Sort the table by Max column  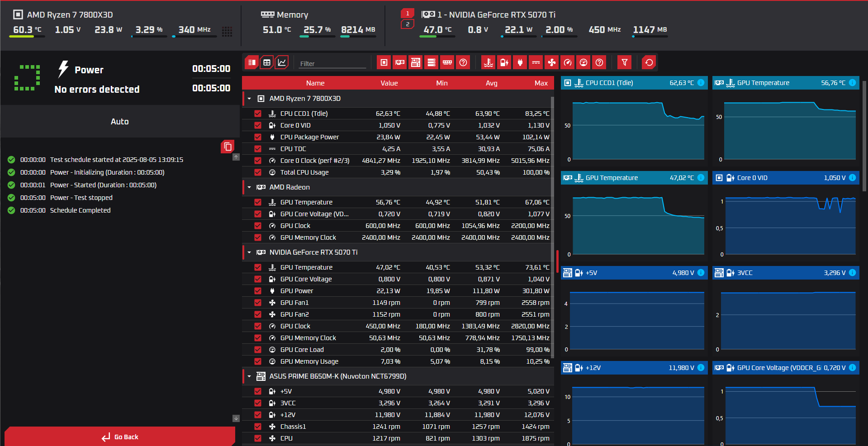pyautogui.click(x=541, y=83)
